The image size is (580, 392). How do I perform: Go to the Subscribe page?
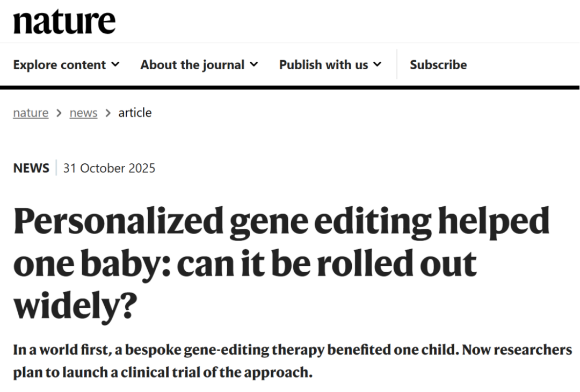[x=438, y=65]
